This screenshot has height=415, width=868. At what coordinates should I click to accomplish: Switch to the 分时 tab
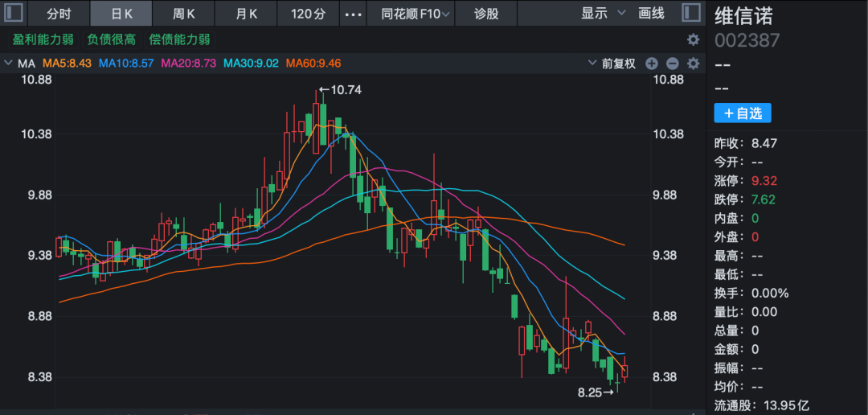(59, 14)
